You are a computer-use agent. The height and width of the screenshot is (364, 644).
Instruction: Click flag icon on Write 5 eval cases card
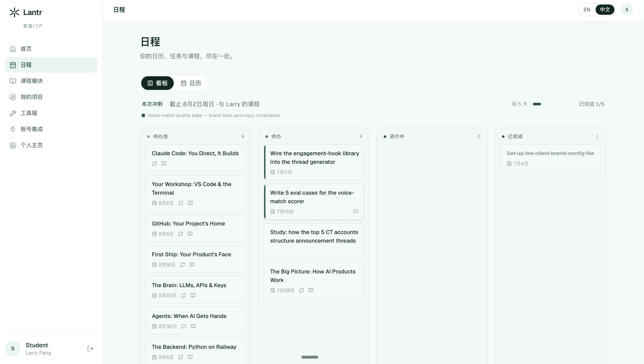356,212
